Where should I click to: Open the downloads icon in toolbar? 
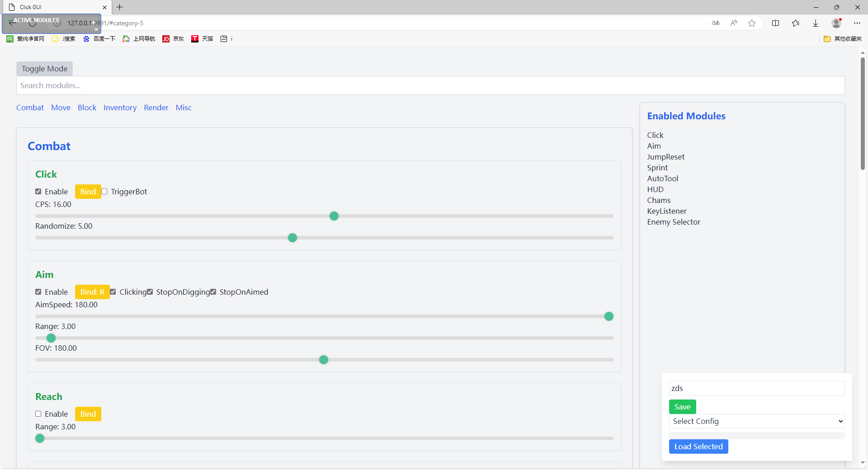pos(816,23)
